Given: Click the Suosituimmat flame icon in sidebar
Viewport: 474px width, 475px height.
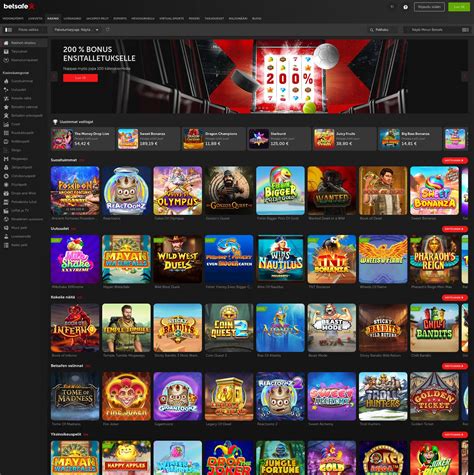Looking at the screenshot, I should [x=6, y=81].
